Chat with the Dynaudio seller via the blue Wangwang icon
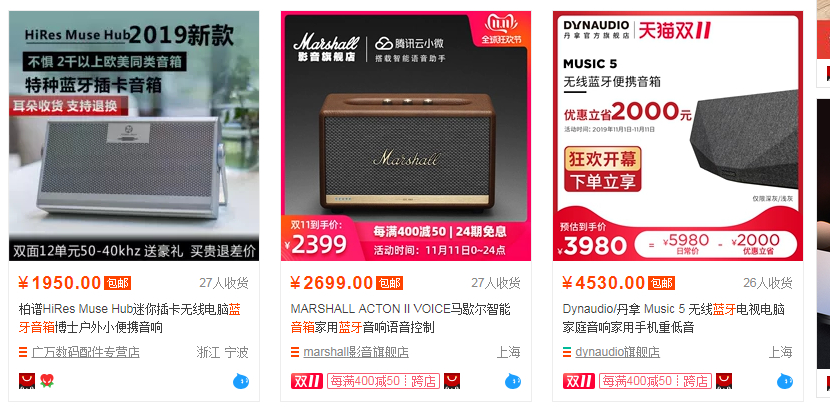The height and width of the screenshot is (411, 830). 785,381
